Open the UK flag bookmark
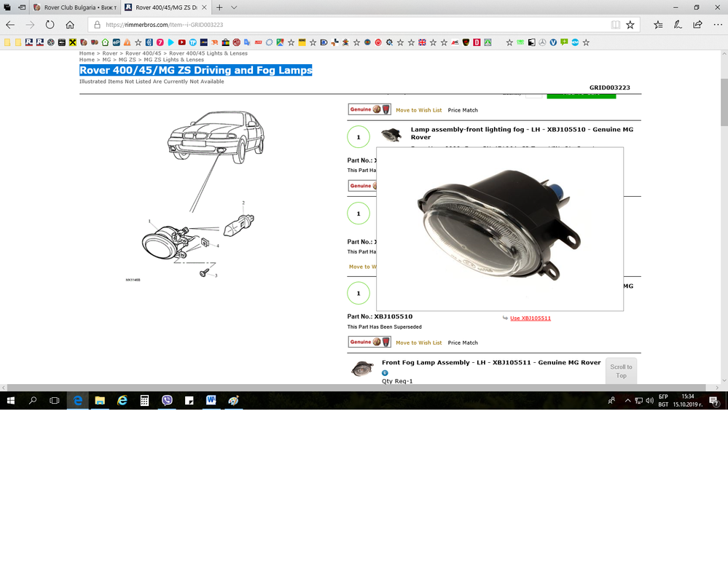728x583 pixels. [x=422, y=42]
